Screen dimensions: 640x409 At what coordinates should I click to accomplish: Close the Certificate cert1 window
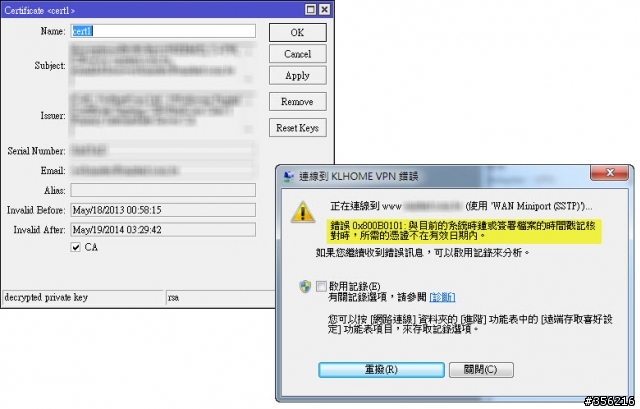point(324,9)
